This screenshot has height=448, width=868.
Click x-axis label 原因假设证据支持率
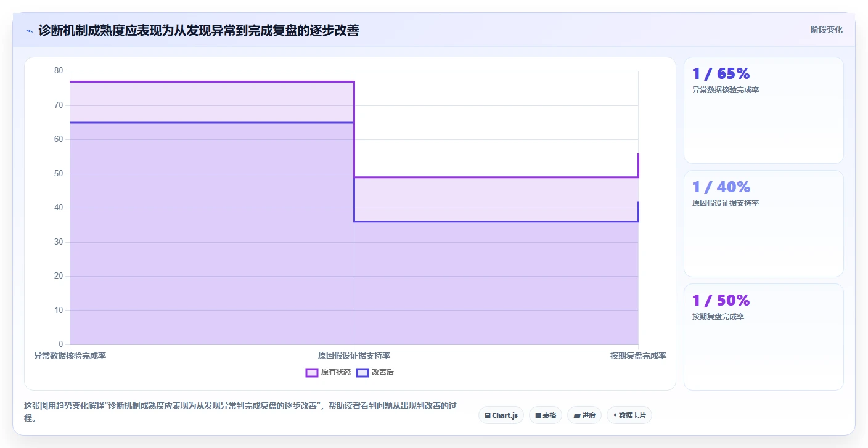354,356
